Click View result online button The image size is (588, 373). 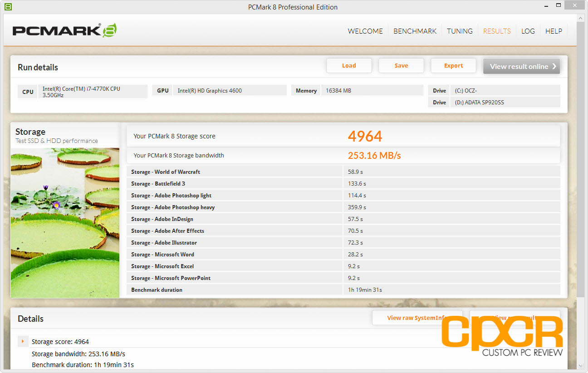[x=521, y=66]
